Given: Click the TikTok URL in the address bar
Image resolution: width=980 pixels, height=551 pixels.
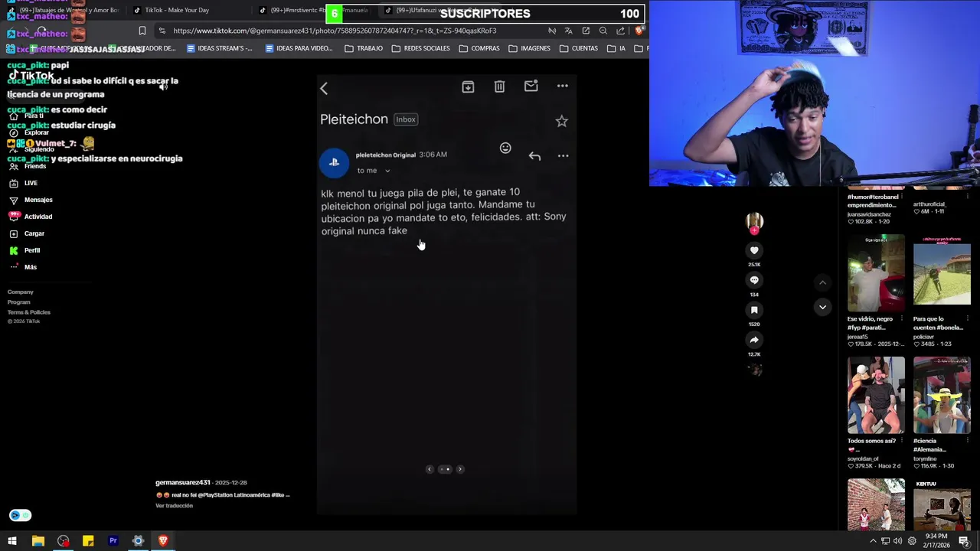Looking at the screenshot, I should coord(335,31).
